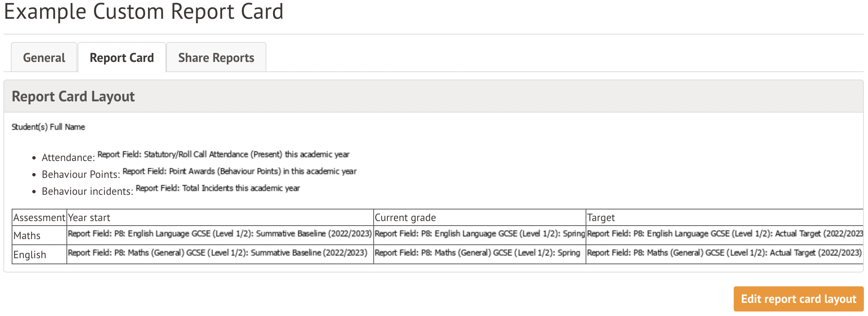Select Maths (General) Summative Baseline field cell
The image size is (868, 316).
point(218,253)
